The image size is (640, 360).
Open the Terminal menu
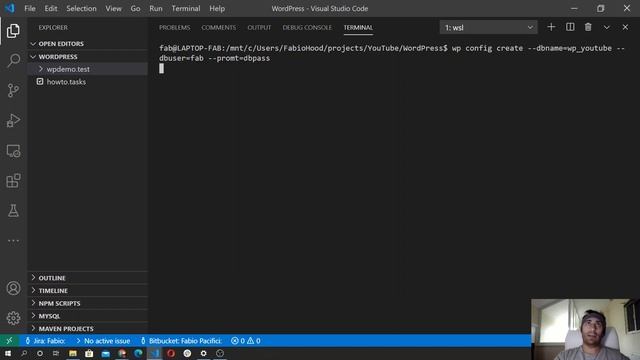(x=186, y=8)
